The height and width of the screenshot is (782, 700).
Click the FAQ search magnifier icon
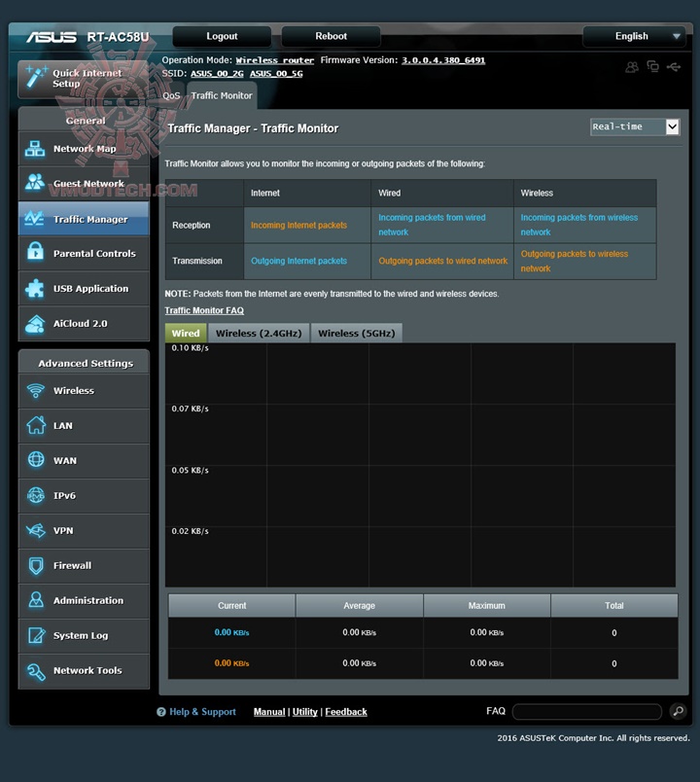678,711
